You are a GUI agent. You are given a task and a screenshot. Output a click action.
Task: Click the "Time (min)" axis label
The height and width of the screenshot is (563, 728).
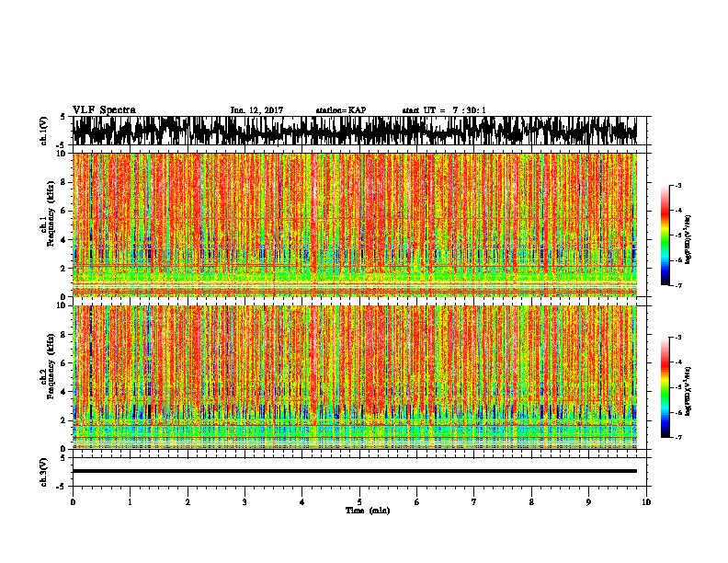(x=368, y=511)
